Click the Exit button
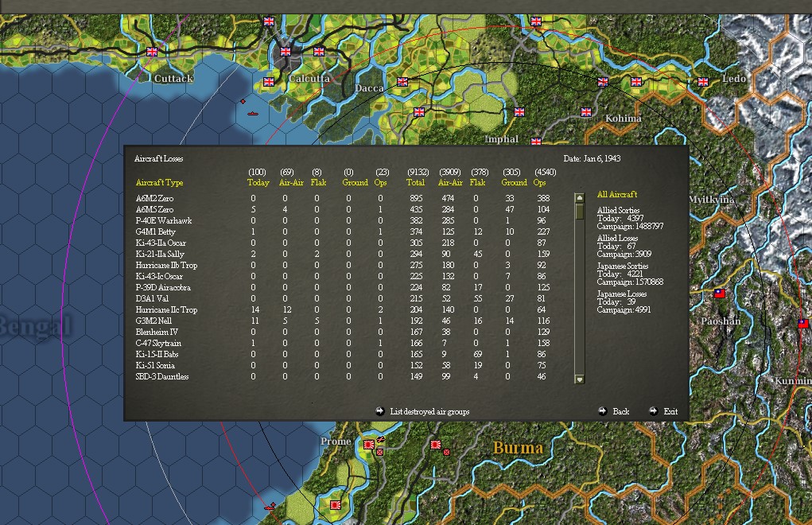 (670, 411)
